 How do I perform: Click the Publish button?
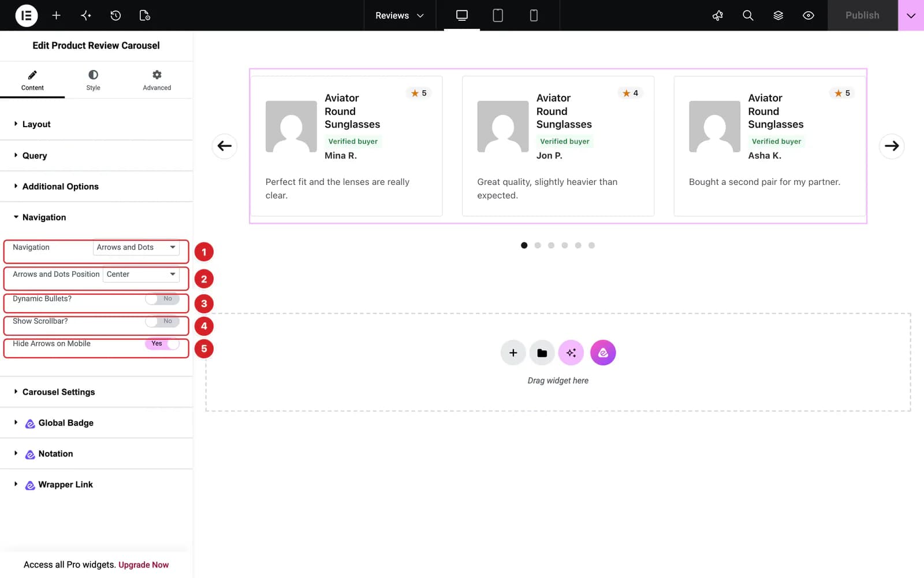862,16
